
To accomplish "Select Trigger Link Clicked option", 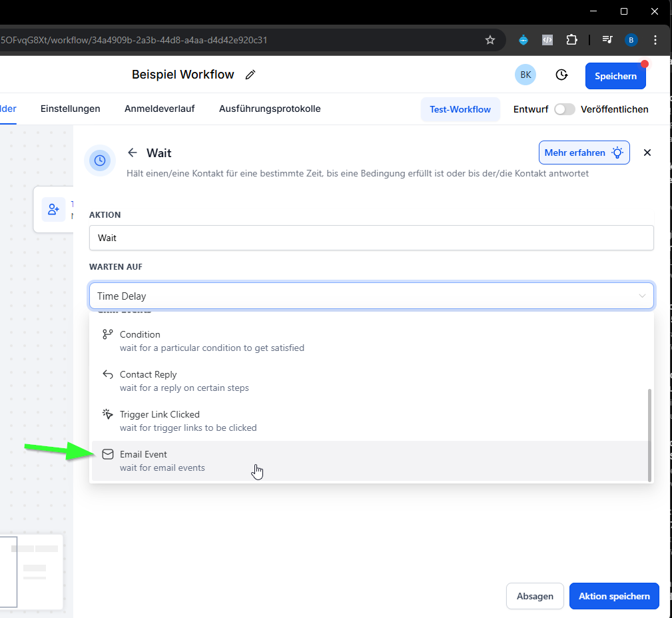I will click(x=370, y=421).
